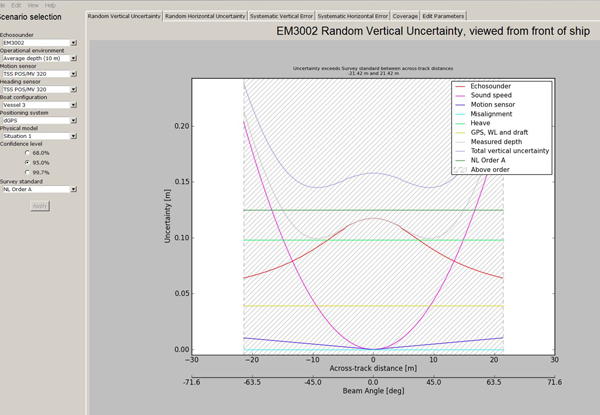Expand the Survey standard NL Order A dropdown
This screenshot has height=415, width=600.
(x=39, y=189)
